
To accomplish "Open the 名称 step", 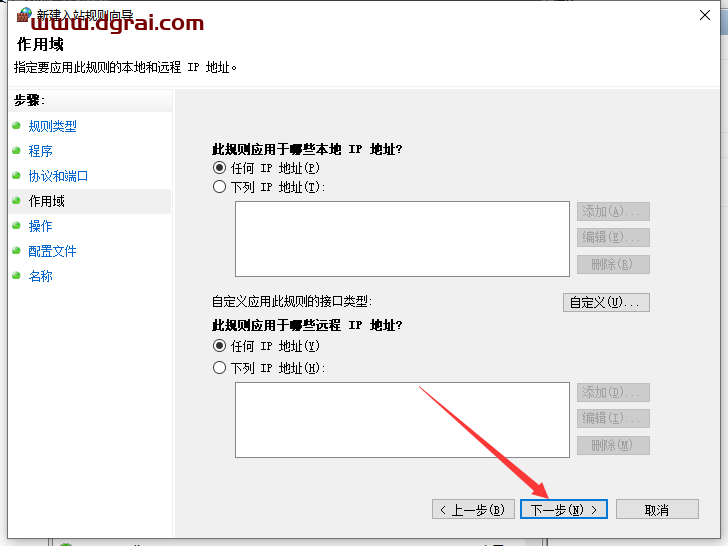I will tap(40, 276).
